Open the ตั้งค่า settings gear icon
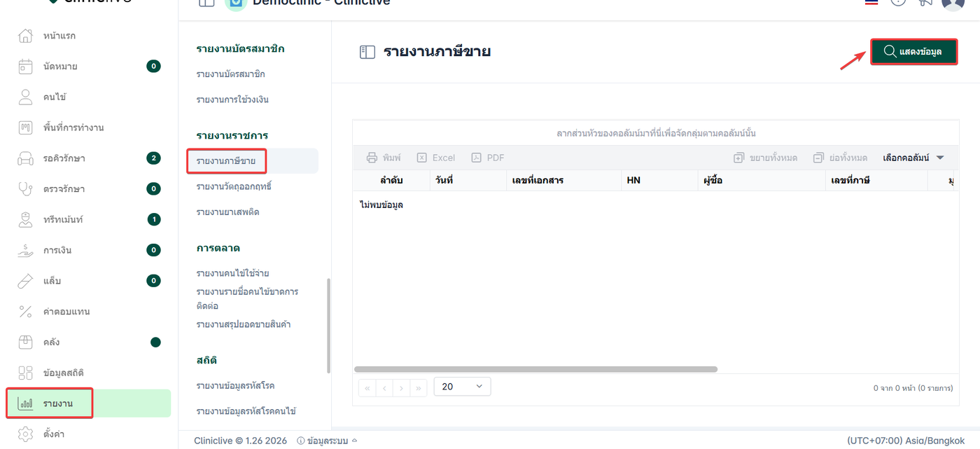 pyautogui.click(x=25, y=434)
